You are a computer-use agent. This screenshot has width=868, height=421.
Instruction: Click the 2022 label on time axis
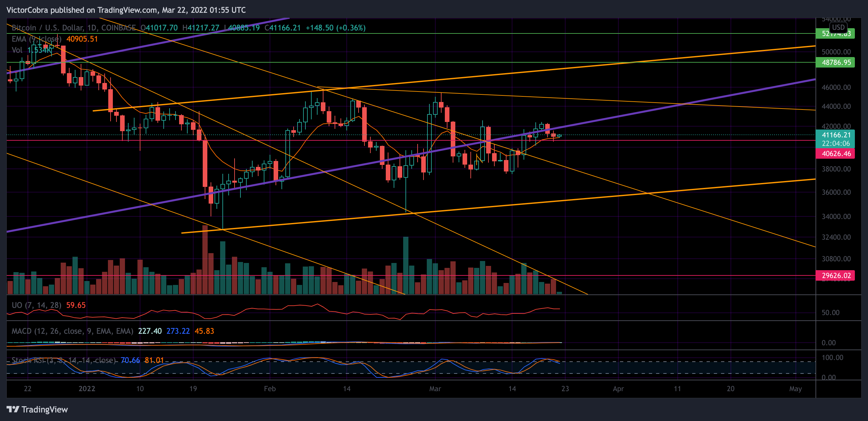(x=87, y=389)
